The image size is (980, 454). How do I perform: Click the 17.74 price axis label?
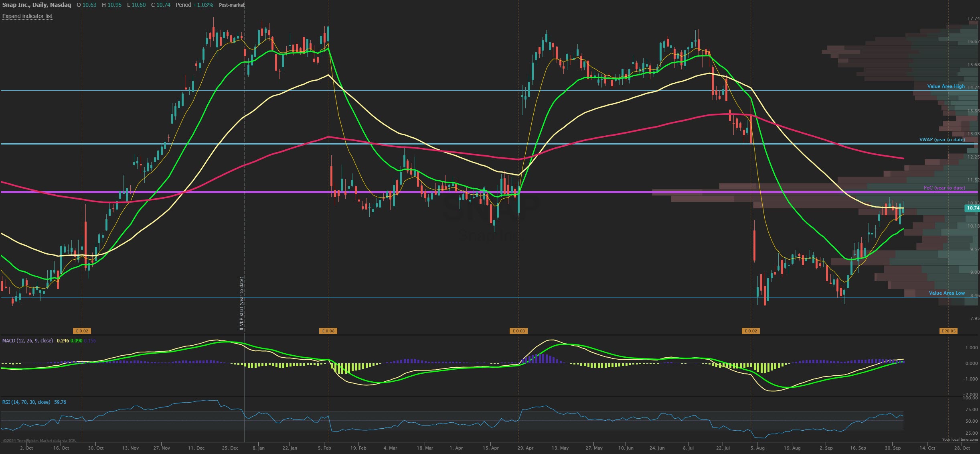pos(973,19)
